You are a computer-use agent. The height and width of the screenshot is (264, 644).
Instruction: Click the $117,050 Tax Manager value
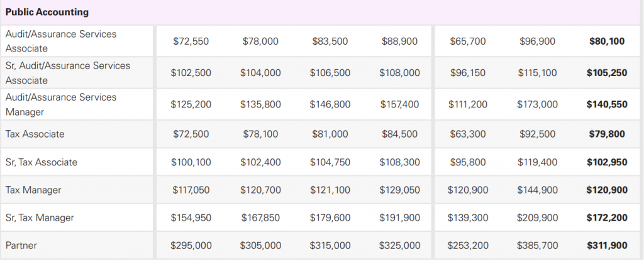[x=191, y=189]
